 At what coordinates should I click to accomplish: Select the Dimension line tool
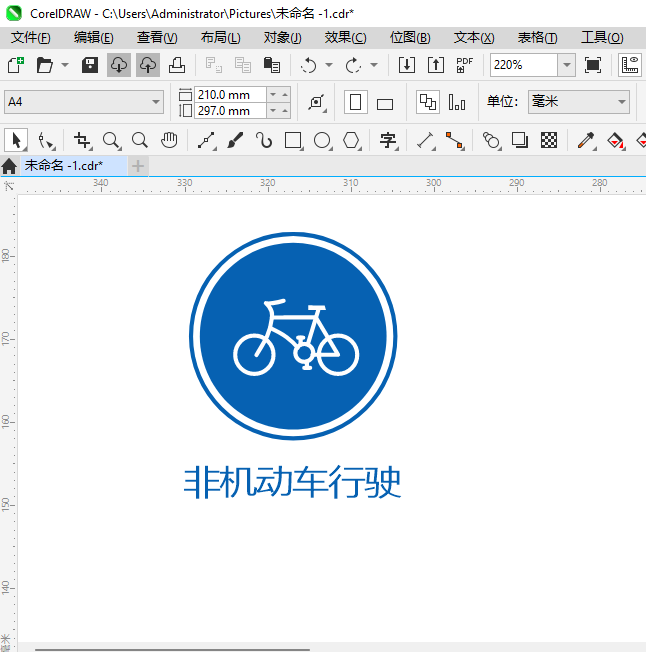pyautogui.click(x=426, y=141)
